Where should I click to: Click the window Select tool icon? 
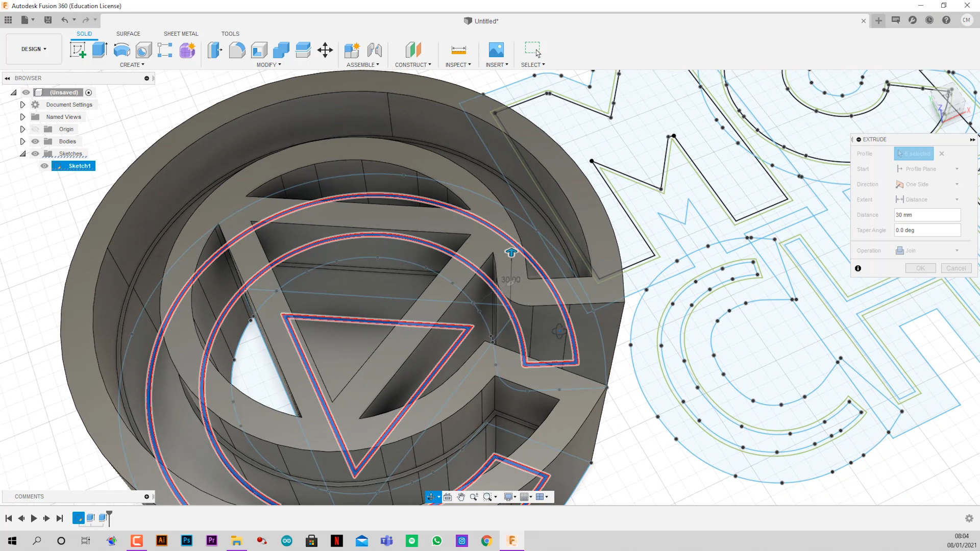coord(533,49)
